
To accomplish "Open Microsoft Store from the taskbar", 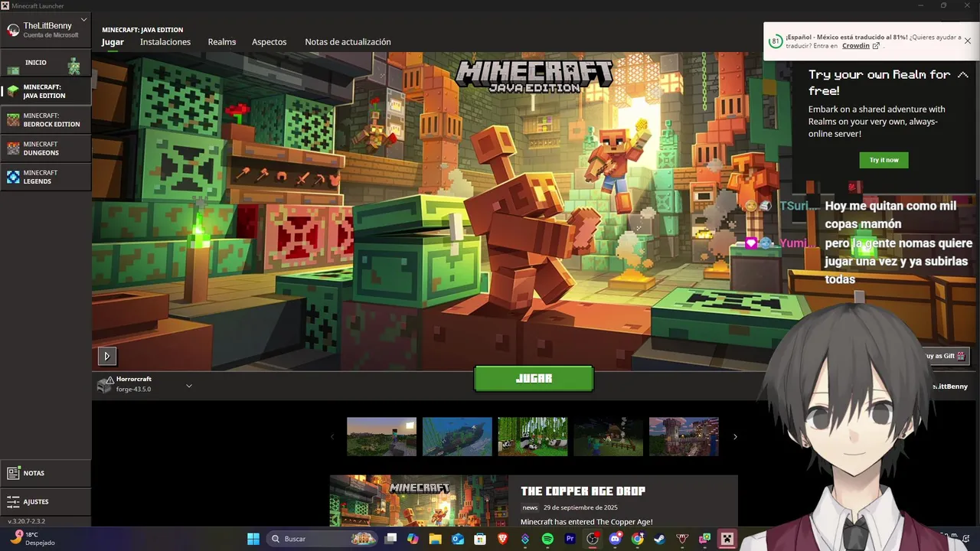I will click(x=480, y=539).
